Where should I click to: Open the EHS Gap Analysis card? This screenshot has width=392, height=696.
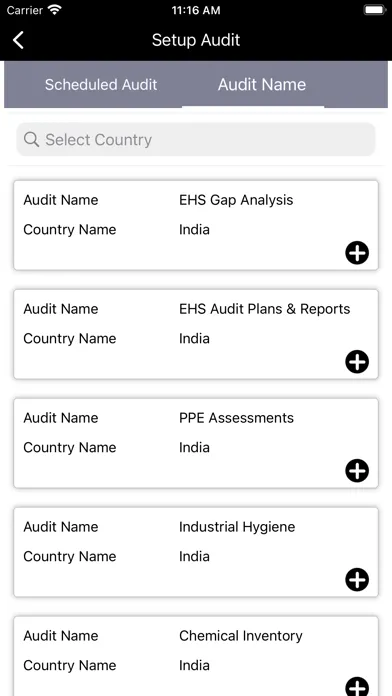196,225
